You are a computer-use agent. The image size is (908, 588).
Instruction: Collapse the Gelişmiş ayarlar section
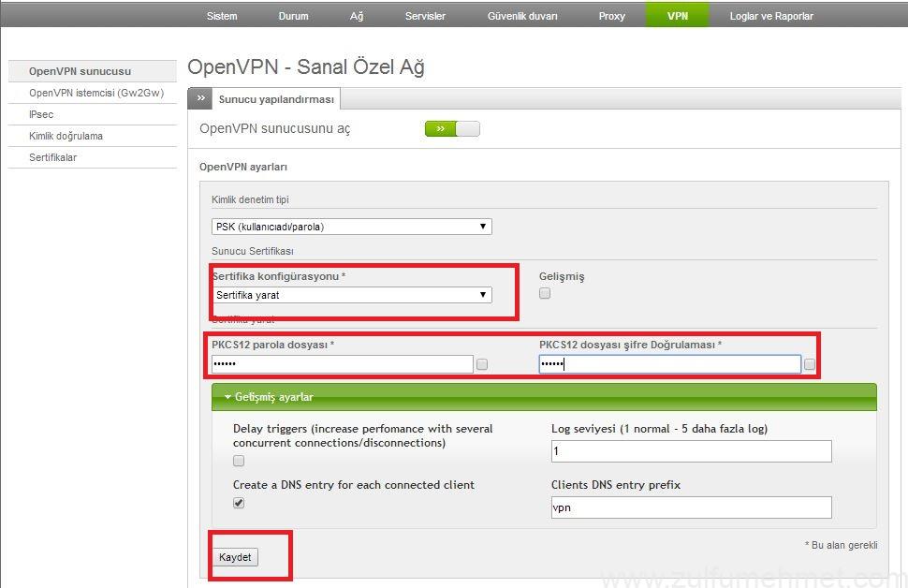click(544, 397)
